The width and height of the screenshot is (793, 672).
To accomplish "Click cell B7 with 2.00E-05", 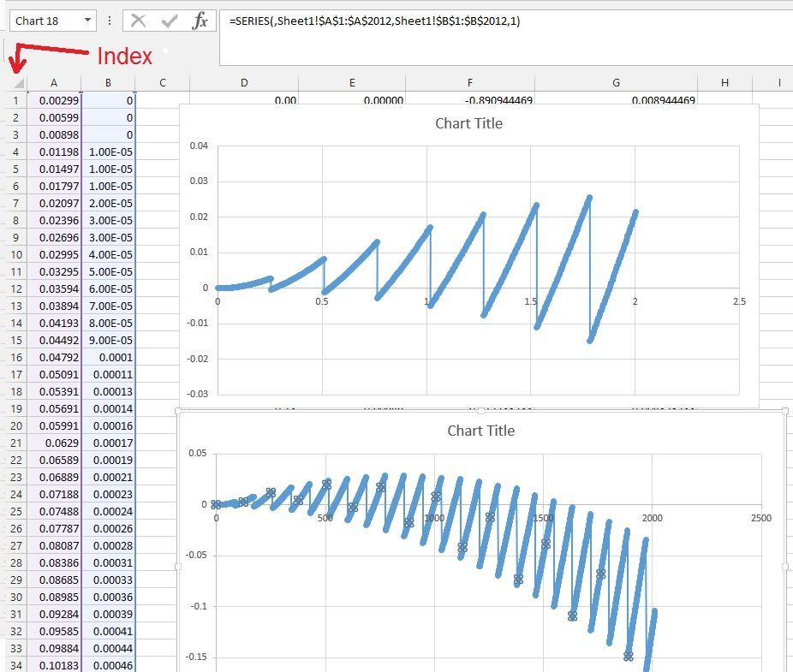I will pyautogui.click(x=108, y=203).
